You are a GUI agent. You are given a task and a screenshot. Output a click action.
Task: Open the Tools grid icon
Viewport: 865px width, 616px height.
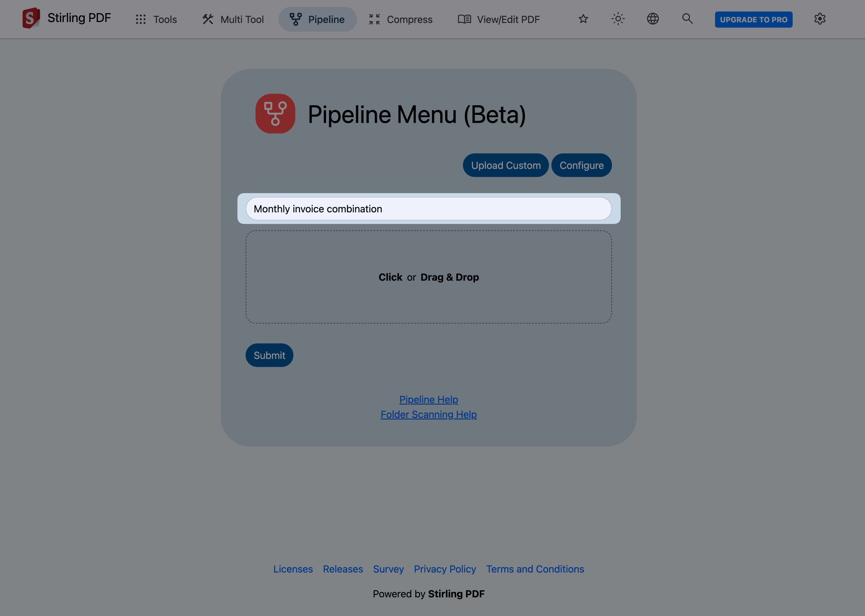coord(141,19)
